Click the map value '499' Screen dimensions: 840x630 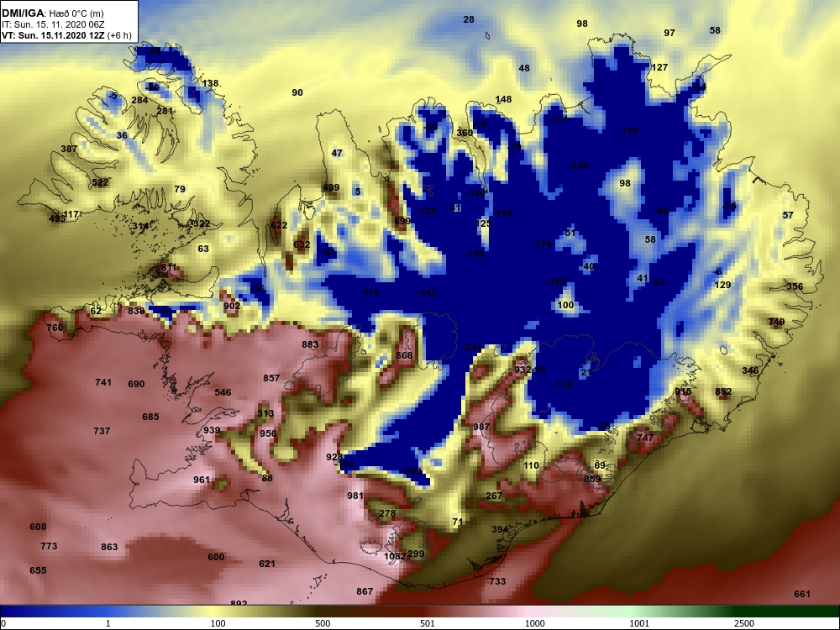click(x=331, y=187)
